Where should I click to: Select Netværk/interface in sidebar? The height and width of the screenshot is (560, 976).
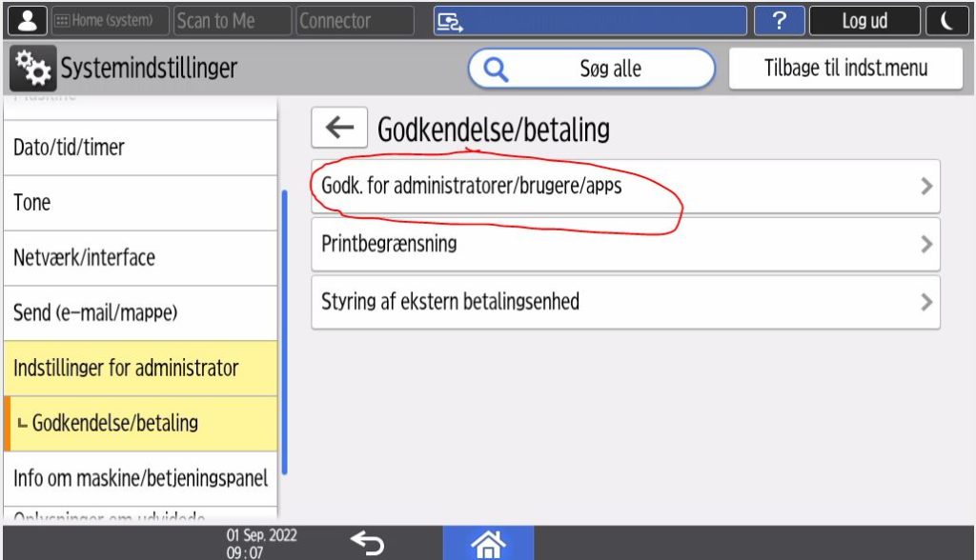click(x=140, y=257)
